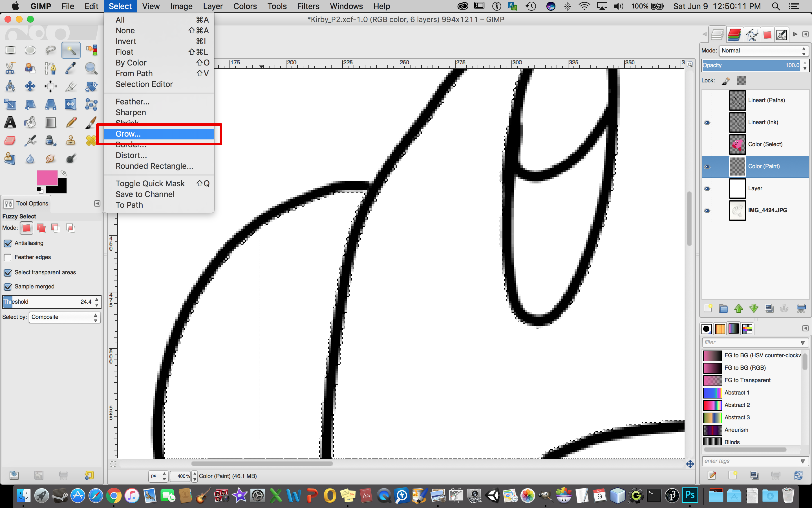Select the Fuzzy Select magic wand tool

click(71, 50)
